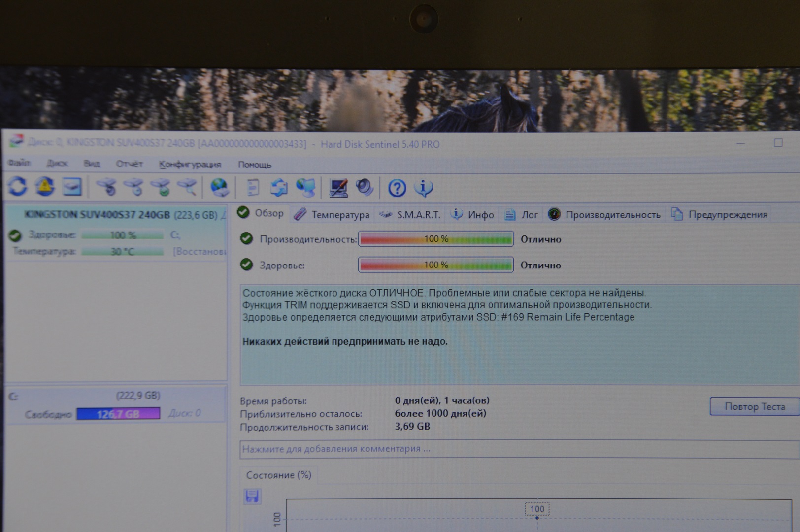Screen dimensions: 800x532
Task: Click the value '0 дня(ей), 1 часа(ов)'
Action: tap(442, 400)
